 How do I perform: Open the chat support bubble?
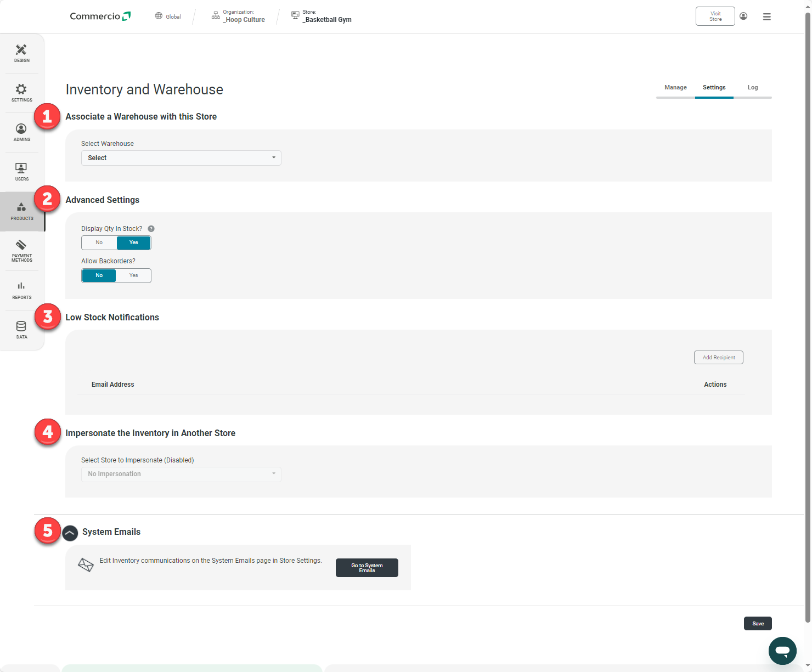tap(782, 651)
